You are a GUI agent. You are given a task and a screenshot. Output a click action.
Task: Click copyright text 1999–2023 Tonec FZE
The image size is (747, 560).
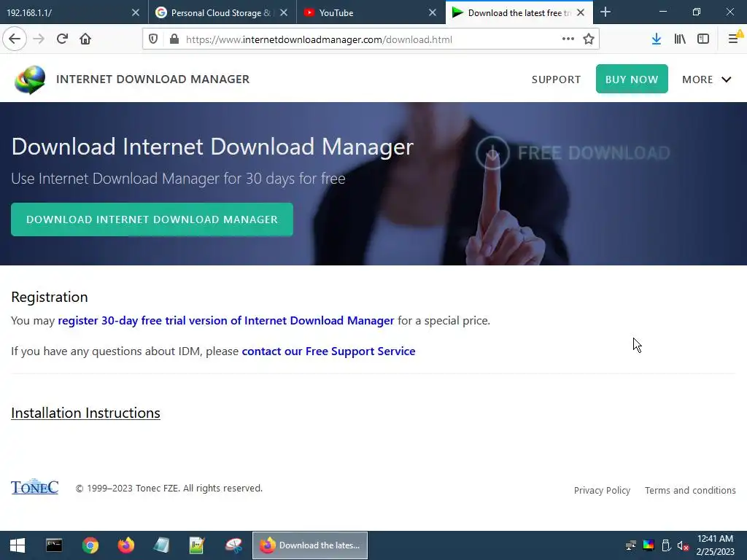tap(169, 488)
